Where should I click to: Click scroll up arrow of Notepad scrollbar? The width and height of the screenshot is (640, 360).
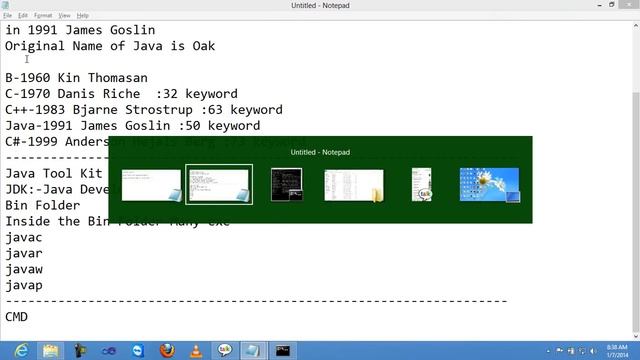pyautogui.click(x=636, y=26)
